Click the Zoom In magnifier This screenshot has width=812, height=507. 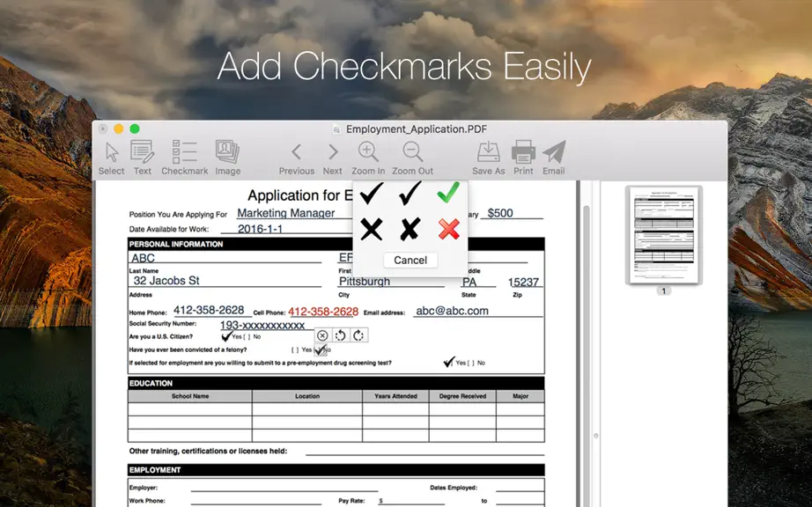click(368, 158)
